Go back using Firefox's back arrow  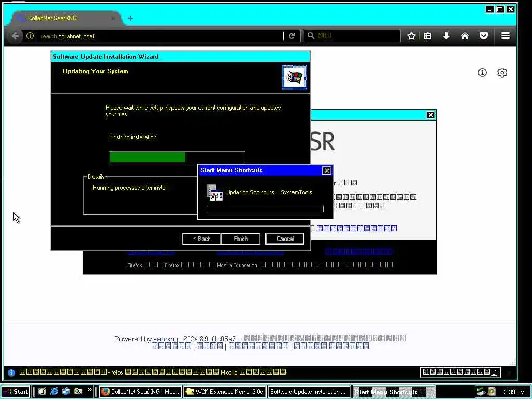tap(15, 36)
